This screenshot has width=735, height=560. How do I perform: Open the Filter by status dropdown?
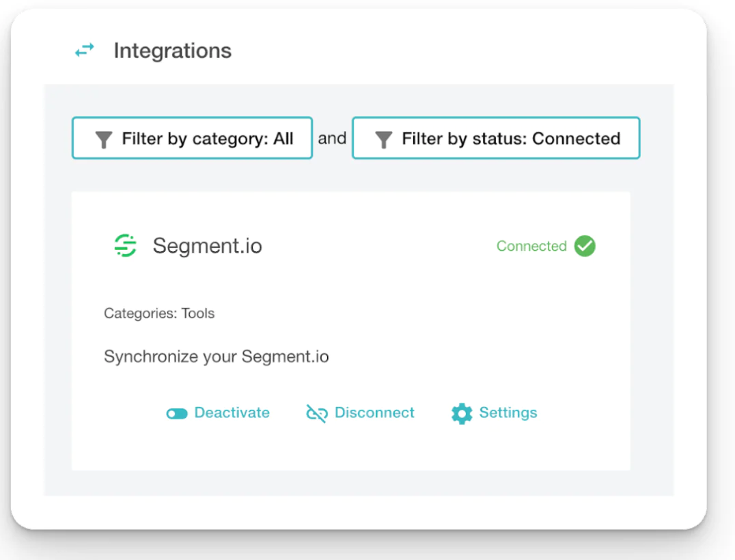click(496, 139)
